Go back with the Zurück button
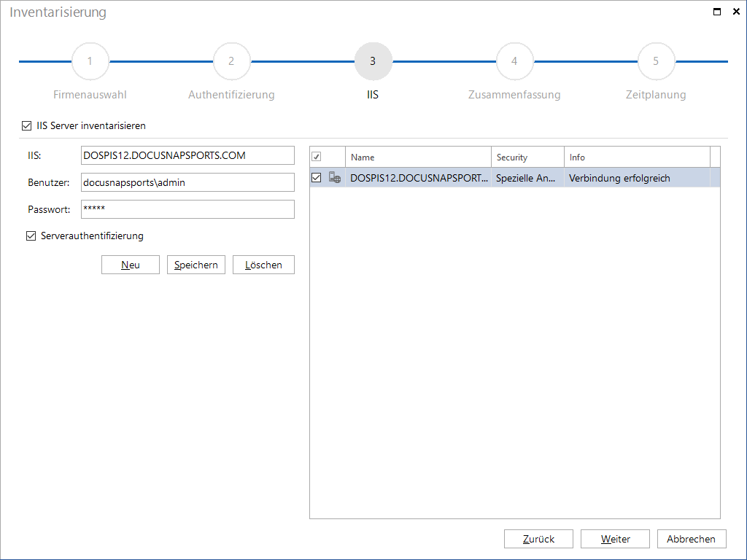747x560 pixels. pyautogui.click(x=539, y=539)
